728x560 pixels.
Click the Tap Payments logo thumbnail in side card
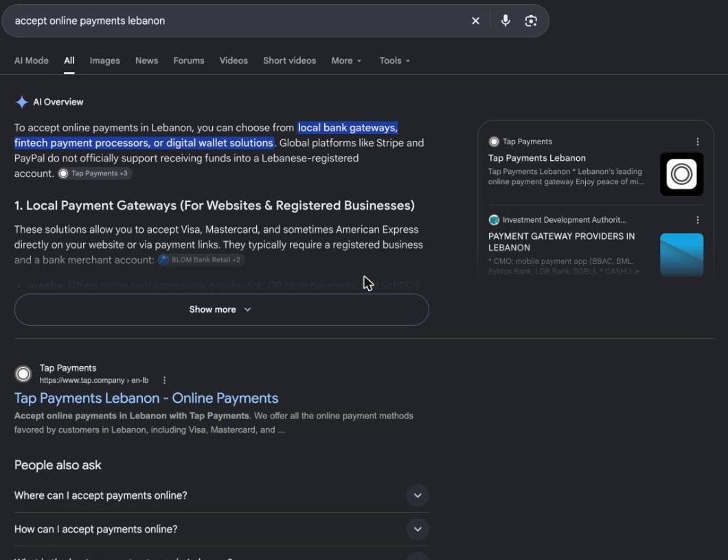click(x=681, y=174)
